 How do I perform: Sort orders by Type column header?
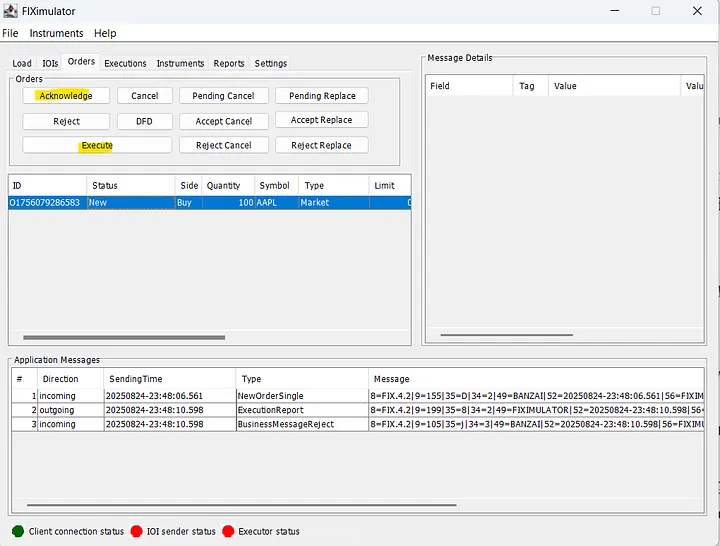[x=334, y=186]
